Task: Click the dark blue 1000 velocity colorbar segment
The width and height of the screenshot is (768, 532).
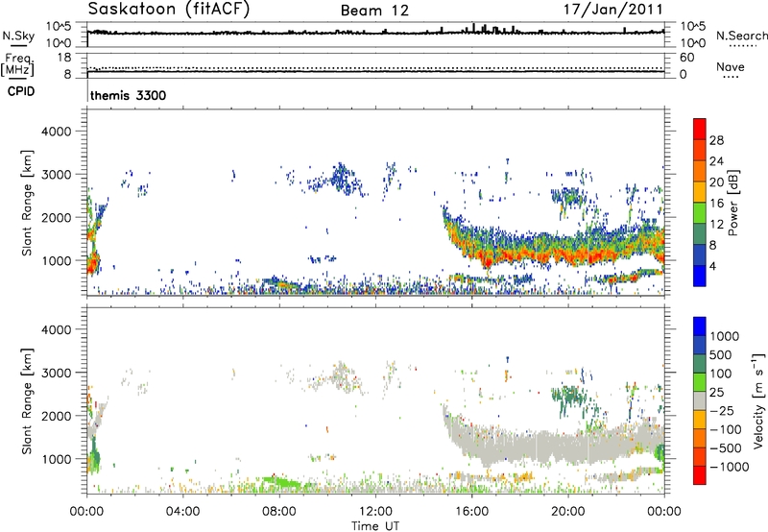Action: pyautogui.click(x=700, y=326)
